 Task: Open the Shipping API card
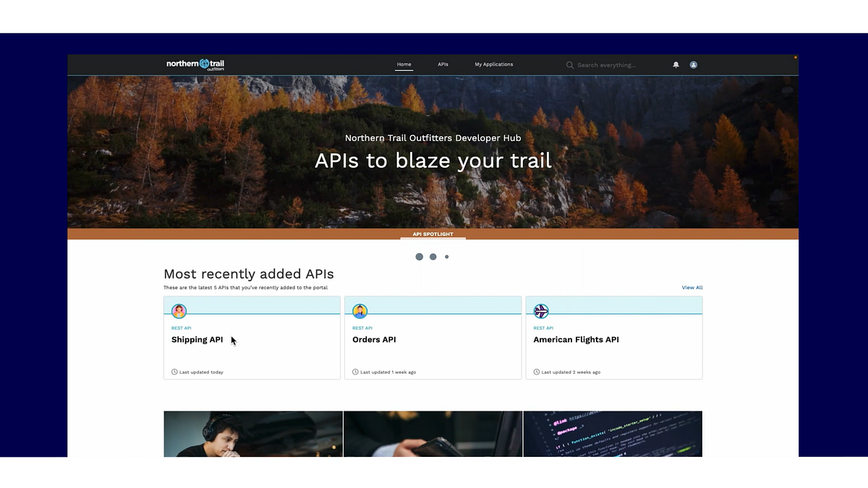pos(252,338)
